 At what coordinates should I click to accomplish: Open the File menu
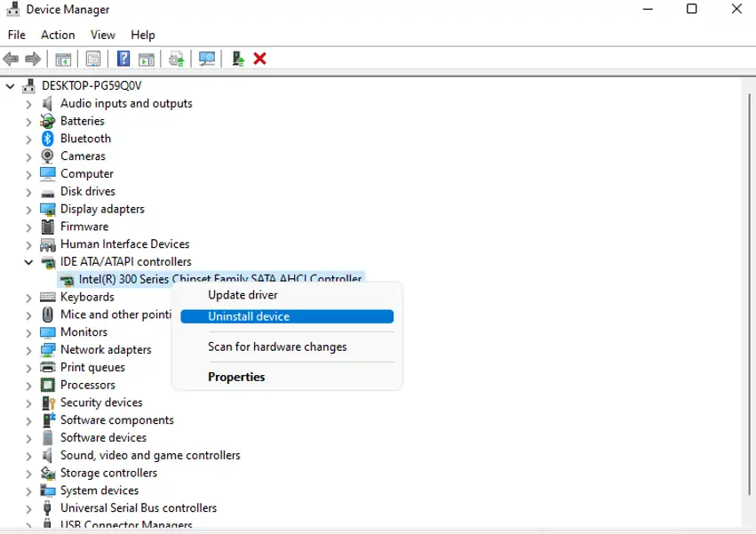click(16, 35)
